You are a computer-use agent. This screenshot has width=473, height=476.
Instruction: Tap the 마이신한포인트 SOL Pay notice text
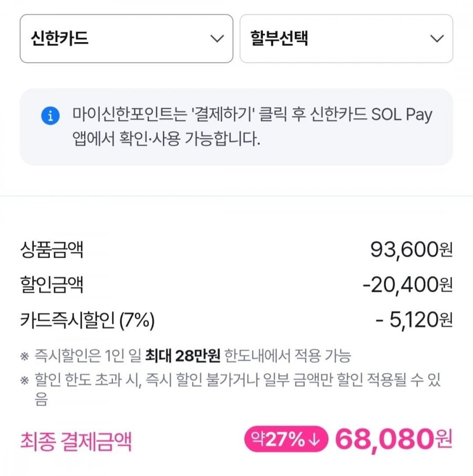(x=252, y=127)
